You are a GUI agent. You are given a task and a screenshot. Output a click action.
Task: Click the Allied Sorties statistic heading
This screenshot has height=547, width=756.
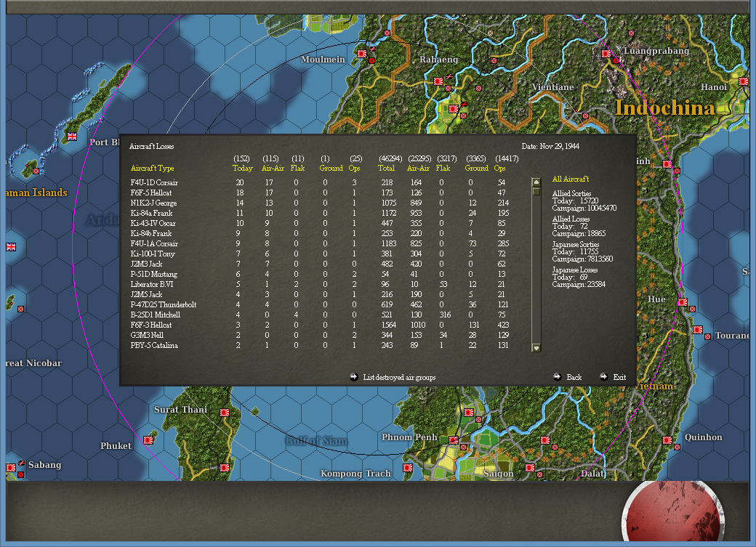[572, 194]
